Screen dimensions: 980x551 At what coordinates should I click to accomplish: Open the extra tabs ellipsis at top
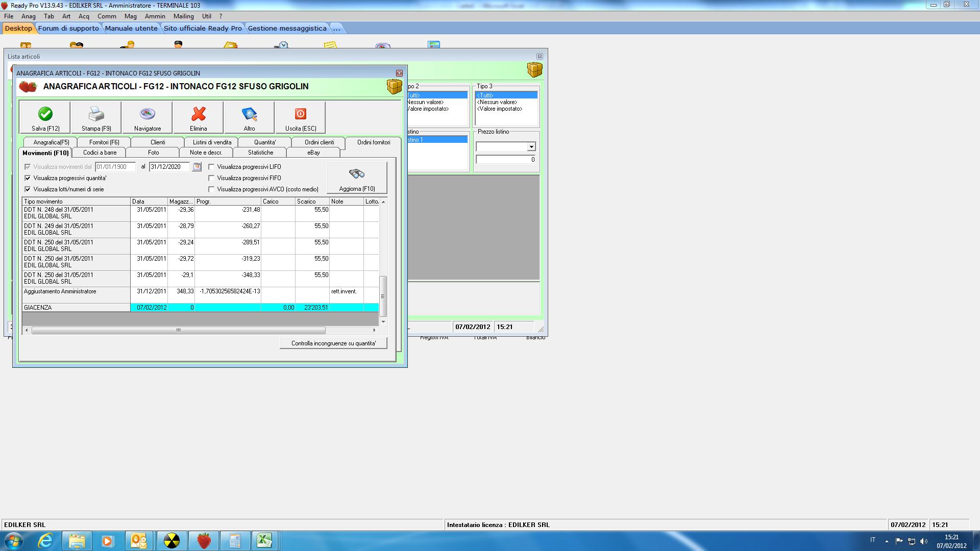[336, 28]
